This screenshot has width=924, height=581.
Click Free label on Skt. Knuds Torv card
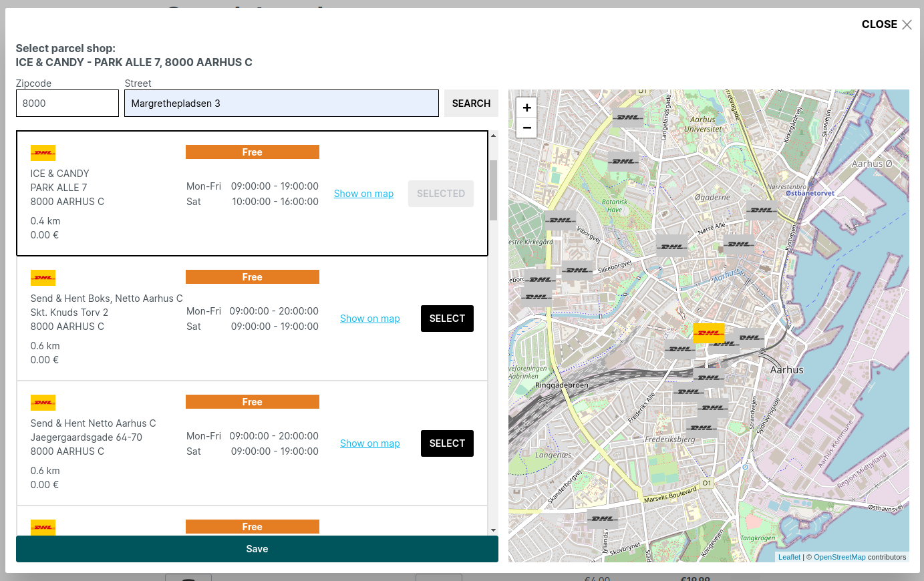[253, 277]
